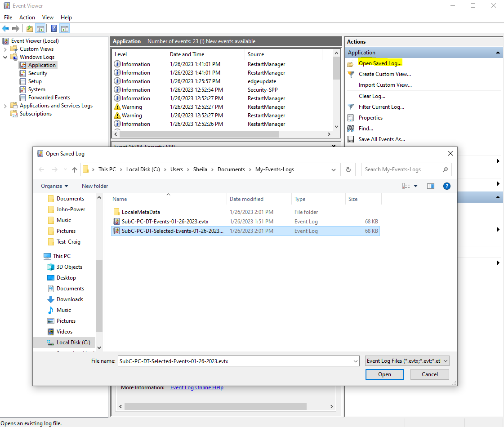The width and height of the screenshot is (504, 427).
Task: Click the refresh button beside address bar
Action: coord(348,170)
